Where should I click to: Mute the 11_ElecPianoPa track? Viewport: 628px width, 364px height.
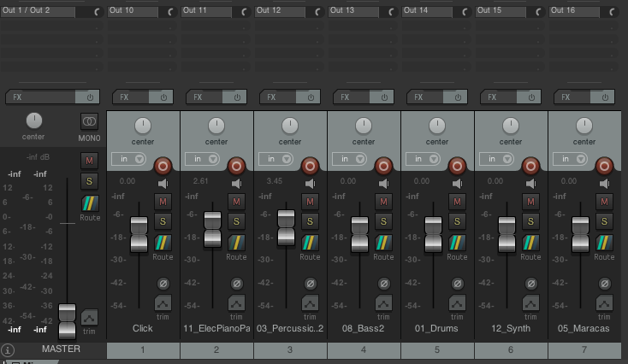[x=236, y=201]
